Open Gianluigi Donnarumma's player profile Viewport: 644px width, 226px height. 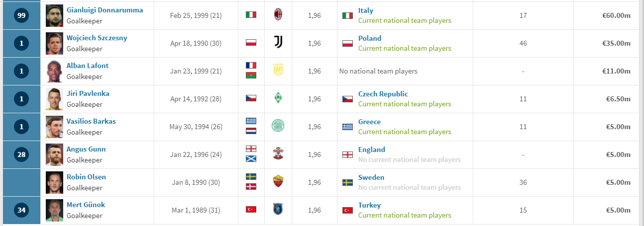pos(105,10)
